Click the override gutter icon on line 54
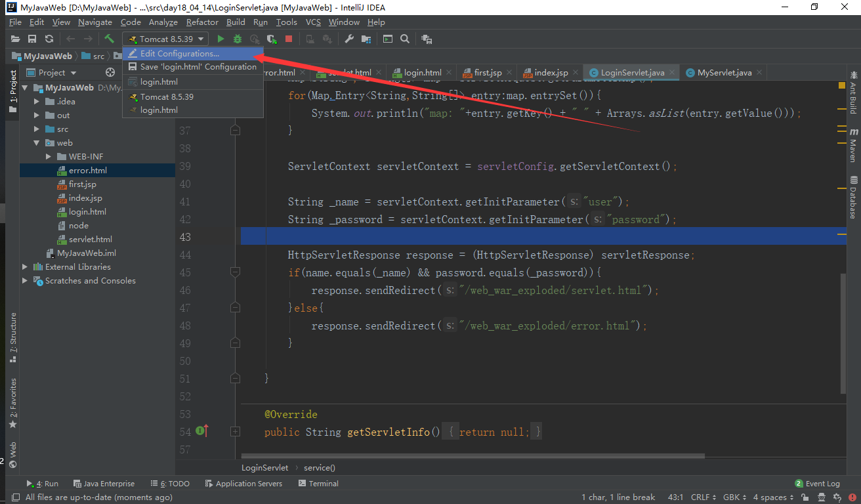861x504 pixels. pos(202,431)
